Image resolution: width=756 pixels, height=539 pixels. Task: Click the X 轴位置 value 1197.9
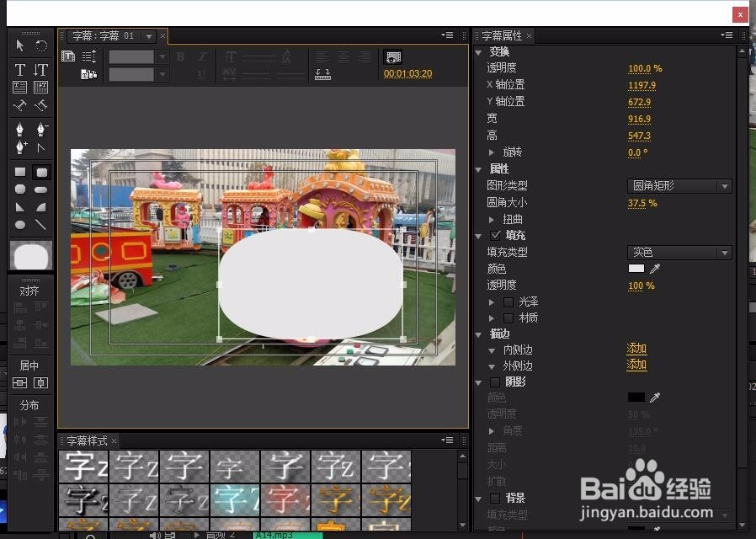tap(642, 85)
